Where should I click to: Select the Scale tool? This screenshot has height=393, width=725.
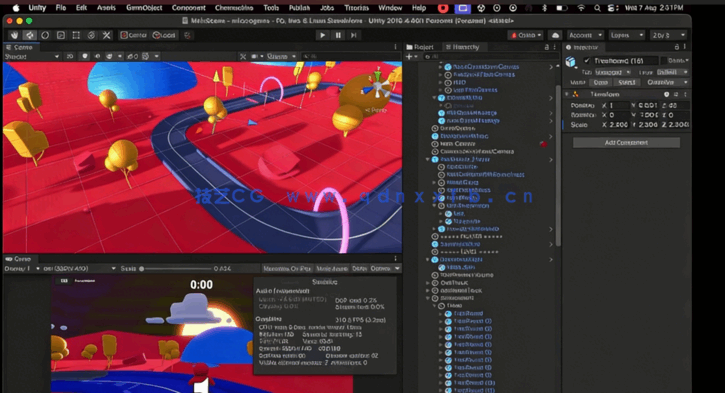click(61, 35)
